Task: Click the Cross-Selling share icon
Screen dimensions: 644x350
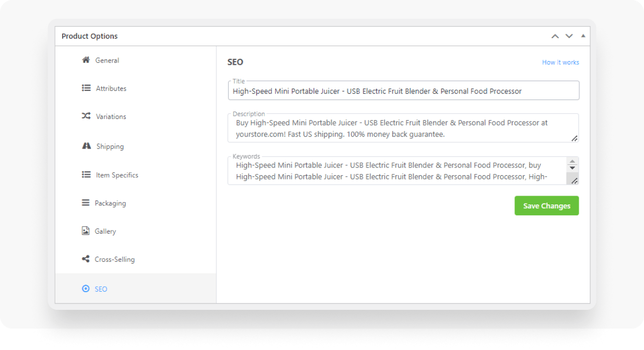Action: pos(86,259)
